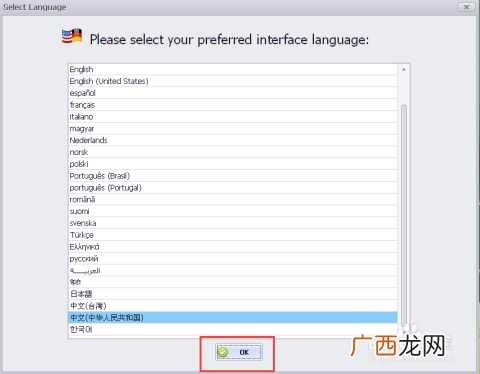Viewport: 480px width, 374px height.
Task: Select highlighted 中文(中华人民共和国) row
Action: (x=233, y=317)
